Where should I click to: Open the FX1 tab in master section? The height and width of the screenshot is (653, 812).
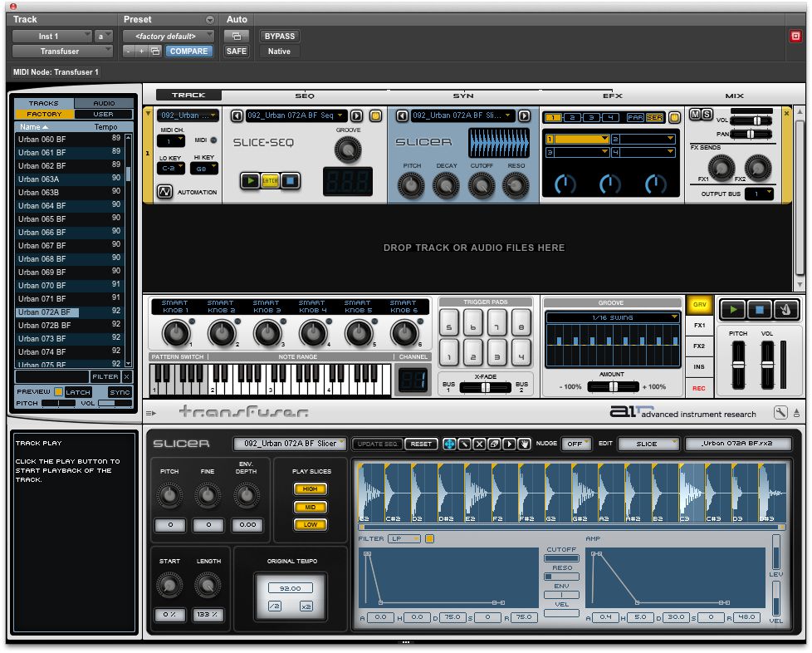point(700,326)
